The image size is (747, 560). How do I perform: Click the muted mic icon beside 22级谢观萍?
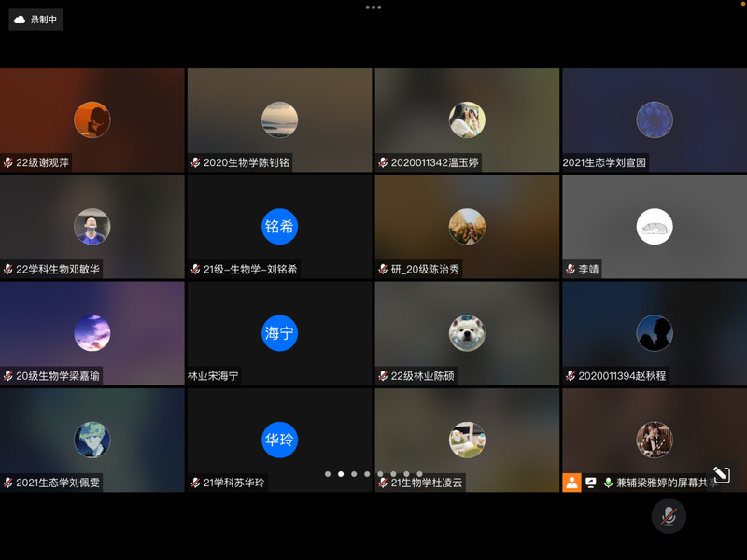tap(8, 162)
